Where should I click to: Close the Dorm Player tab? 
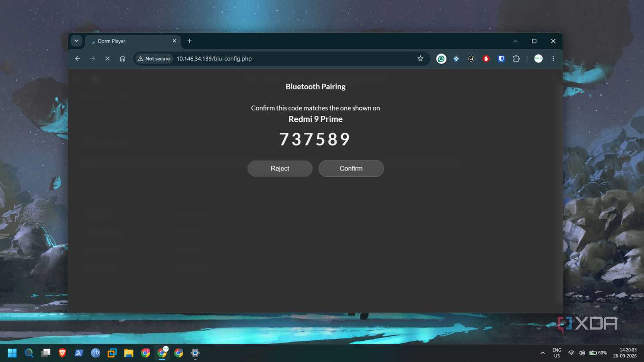click(x=174, y=41)
